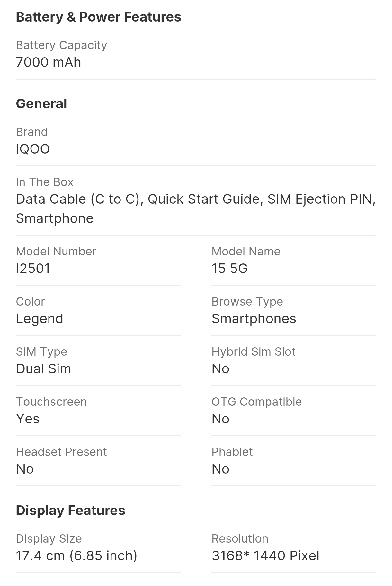The width and height of the screenshot is (392, 586).
Task: Select the I2501 model number value
Action: point(33,269)
